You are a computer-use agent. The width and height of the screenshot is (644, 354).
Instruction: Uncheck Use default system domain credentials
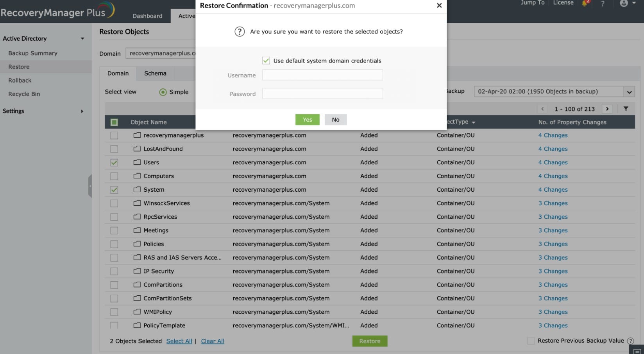point(266,61)
